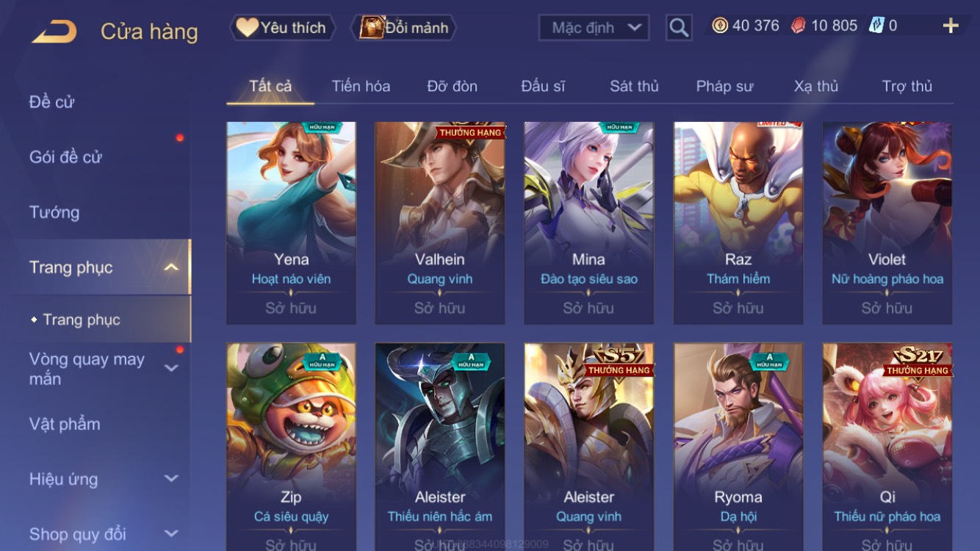The height and width of the screenshot is (551, 980).
Task: Tap the golden back arrow icon
Action: click(x=54, y=32)
